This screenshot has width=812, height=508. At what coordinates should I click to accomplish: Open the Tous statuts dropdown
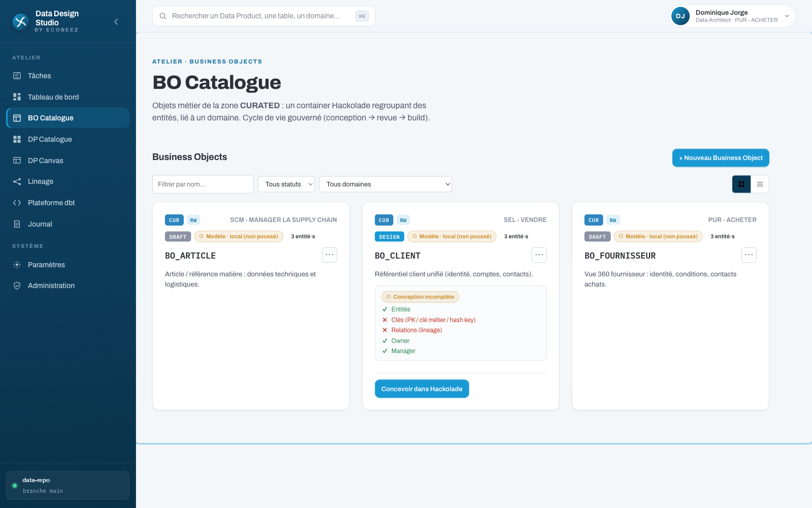coord(286,184)
